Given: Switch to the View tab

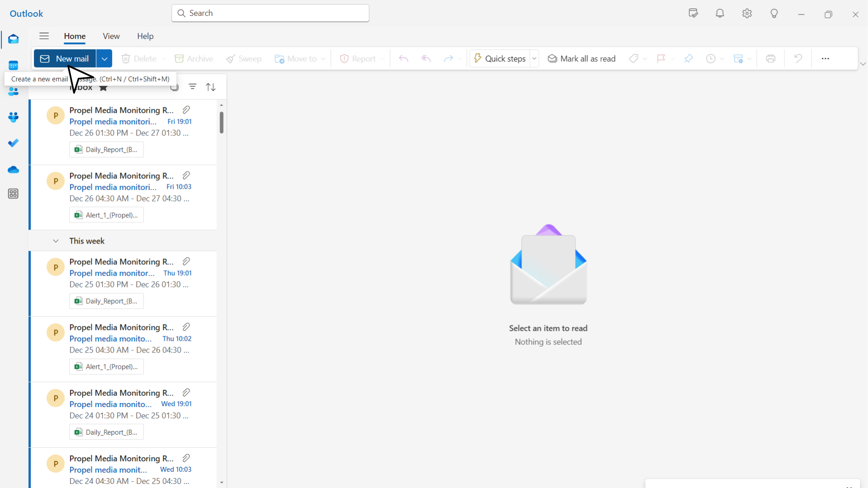Looking at the screenshot, I should click(x=111, y=36).
